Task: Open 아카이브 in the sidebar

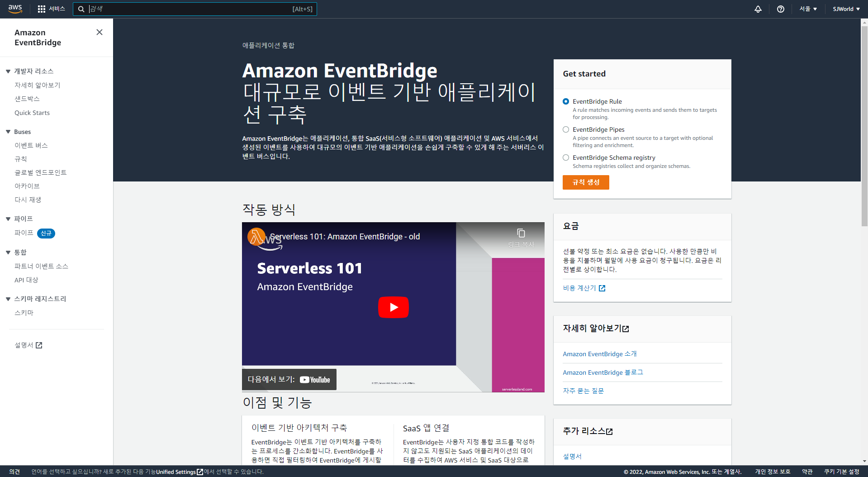Action: coord(27,186)
